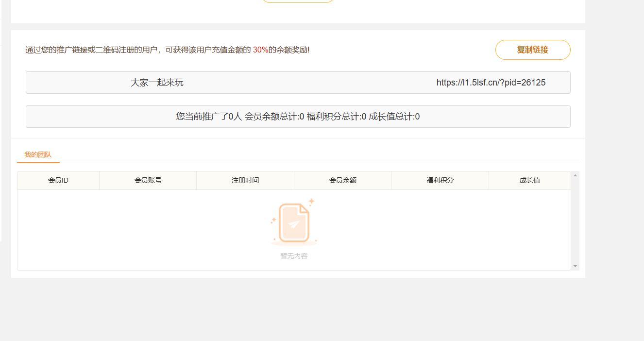Click the 会员余额 column header
The height and width of the screenshot is (341, 644).
click(343, 180)
